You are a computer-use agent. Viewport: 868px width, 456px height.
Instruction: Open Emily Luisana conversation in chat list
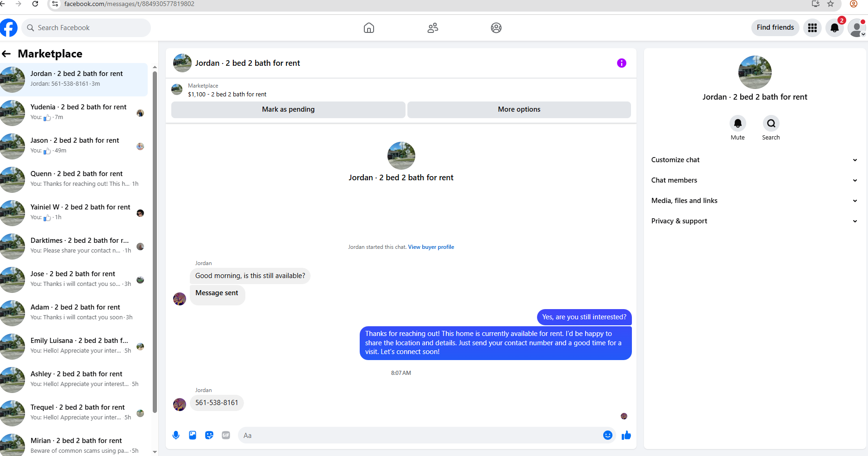74,346
